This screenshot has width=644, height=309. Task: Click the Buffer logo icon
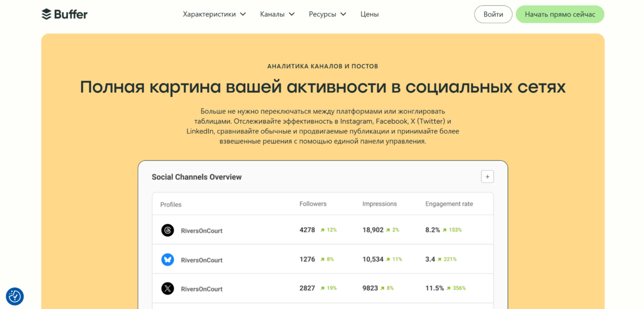point(46,14)
